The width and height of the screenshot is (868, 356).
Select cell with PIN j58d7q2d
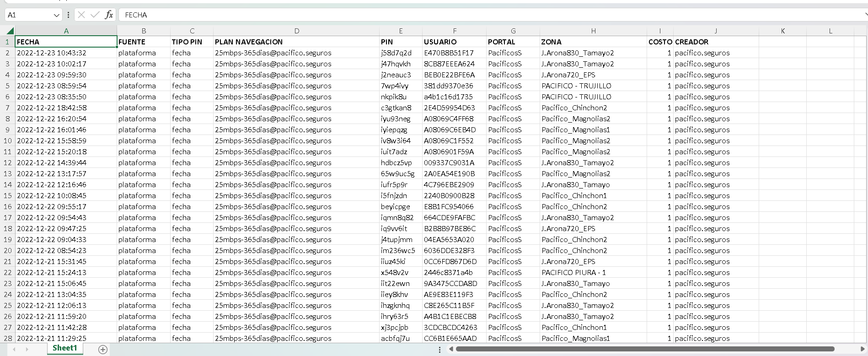[x=401, y=53]
